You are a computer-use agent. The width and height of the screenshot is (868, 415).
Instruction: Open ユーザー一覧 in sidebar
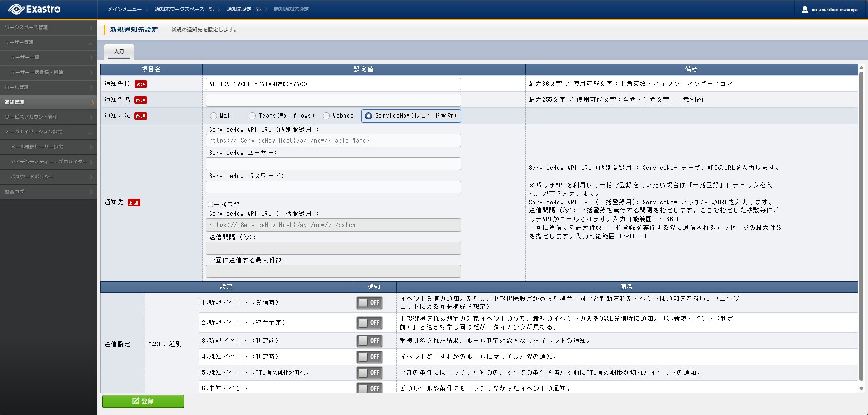(x=49, y=58)
